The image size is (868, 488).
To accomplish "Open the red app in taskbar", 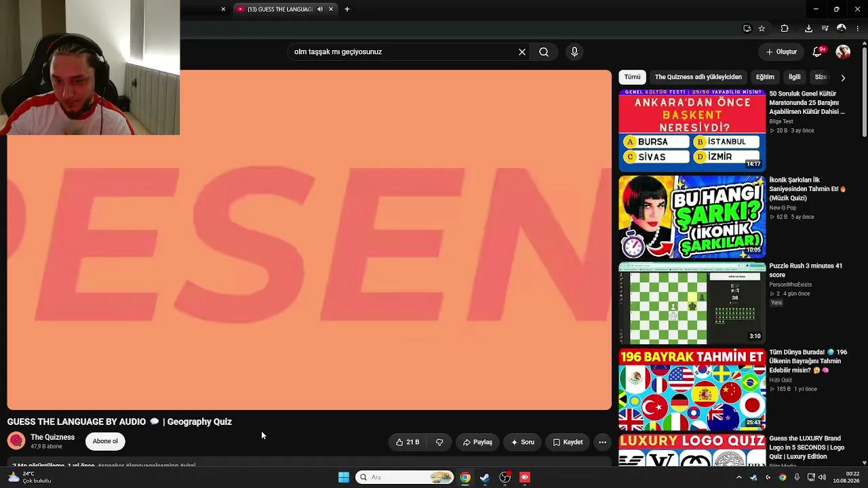I will pyautogui.click(x=525, y=477).
